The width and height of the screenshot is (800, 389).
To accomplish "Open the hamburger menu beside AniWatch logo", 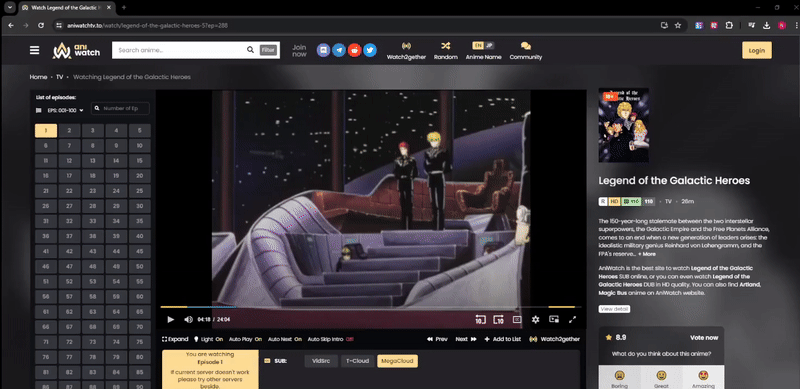I will [x=34, y=50].
